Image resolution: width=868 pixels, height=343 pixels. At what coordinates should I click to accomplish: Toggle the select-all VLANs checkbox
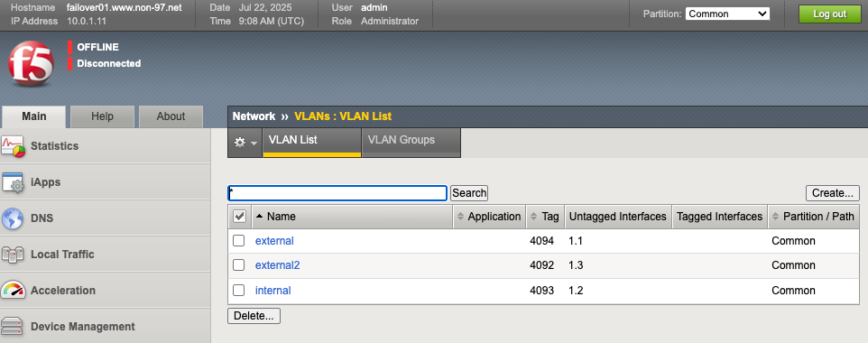[240, 216]
